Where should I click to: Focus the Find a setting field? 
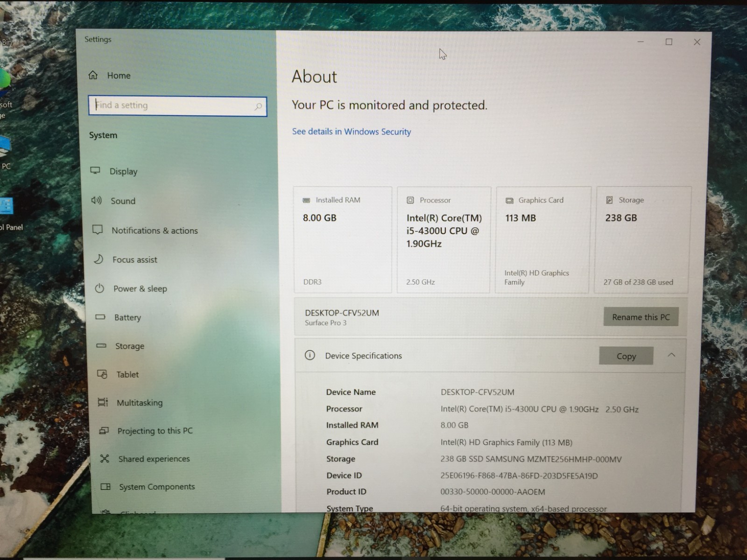[x=177, y=106]
